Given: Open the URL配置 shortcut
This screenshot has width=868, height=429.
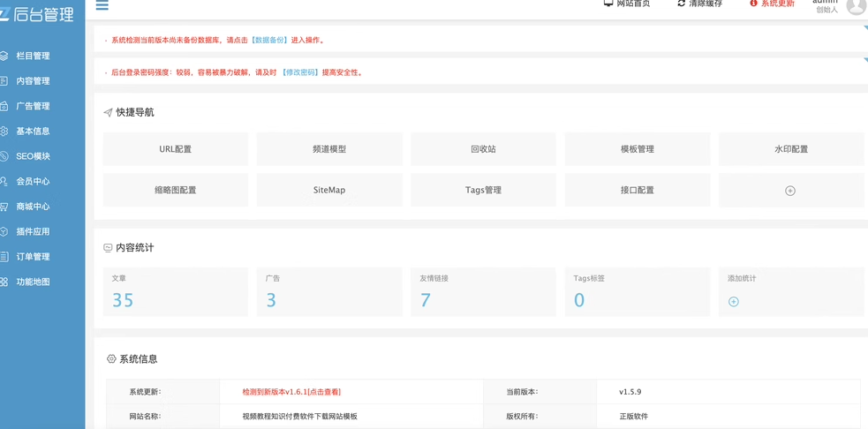Looking at the screenshot, I should pos(176,149).
